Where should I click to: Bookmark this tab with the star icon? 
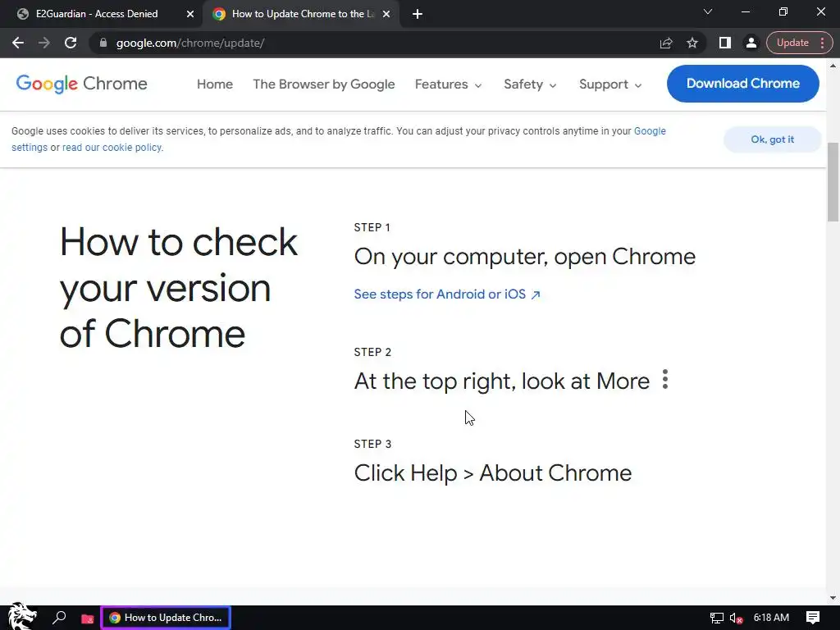pos(692,43)
